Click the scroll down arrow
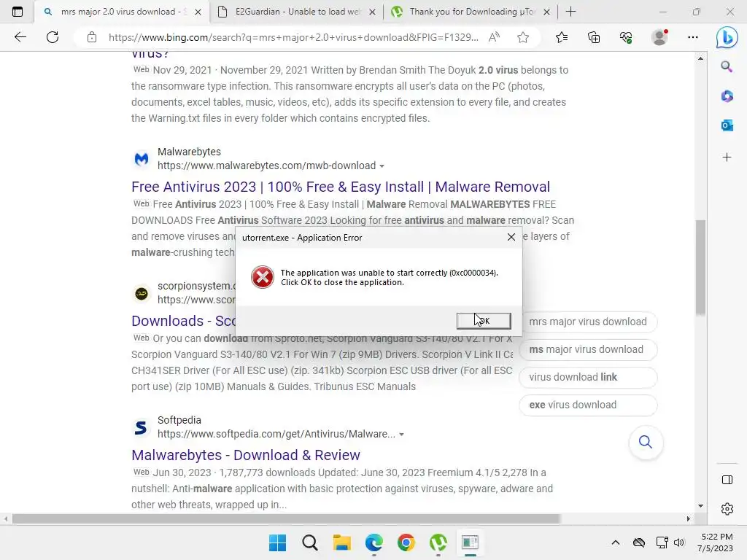This screenshot has height=560, width=747. 700,506
